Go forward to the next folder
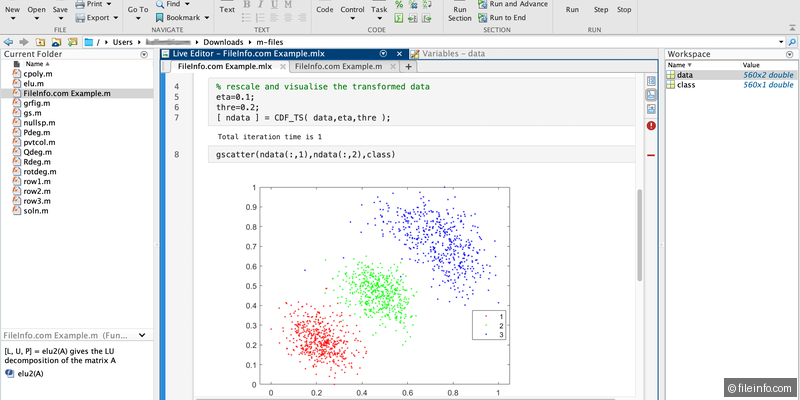Image resolution: width=800 pixels, height=400 pixels. click(23, 42)
